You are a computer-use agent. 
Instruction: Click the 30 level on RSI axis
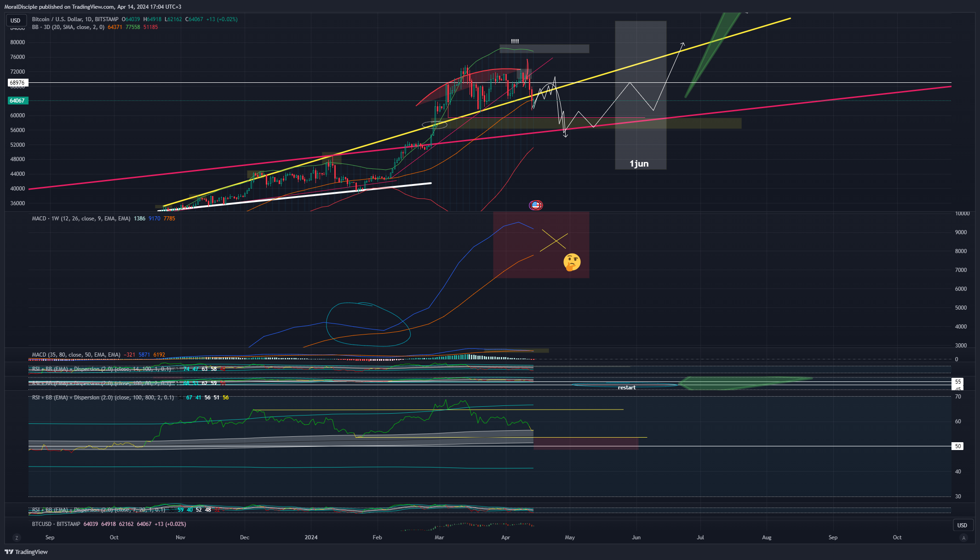pos(958,496)
